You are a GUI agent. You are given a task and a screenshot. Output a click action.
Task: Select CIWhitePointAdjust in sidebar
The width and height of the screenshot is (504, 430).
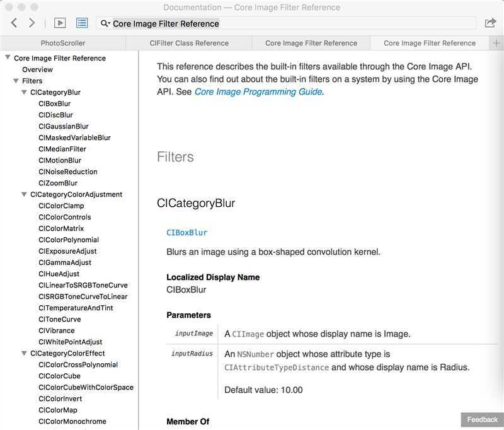tap(70, 342)
